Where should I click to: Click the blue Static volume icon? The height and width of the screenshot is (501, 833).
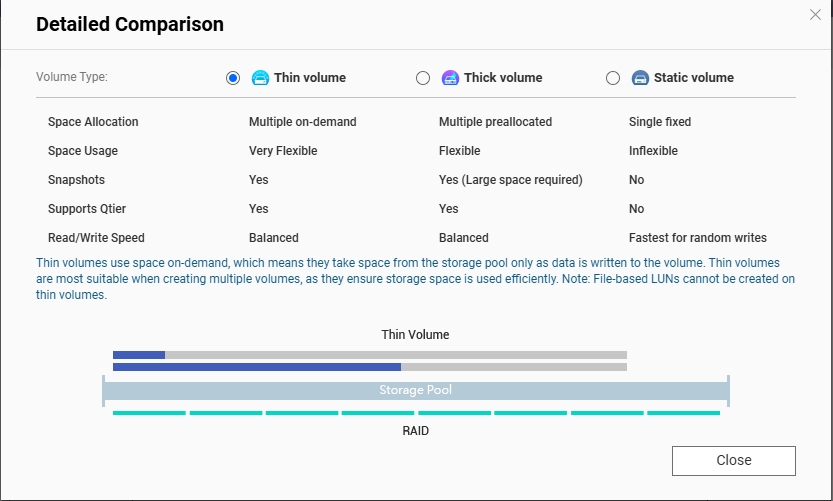point(640,78)
